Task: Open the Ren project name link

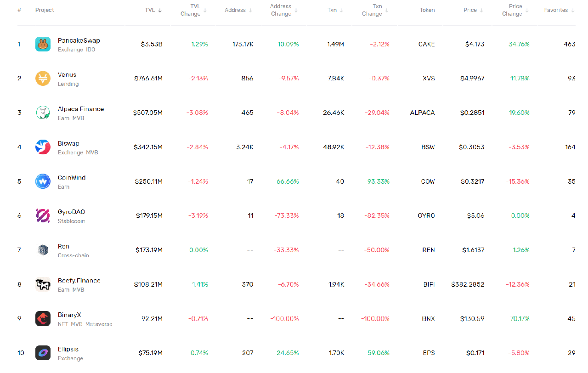Action: 63,246
